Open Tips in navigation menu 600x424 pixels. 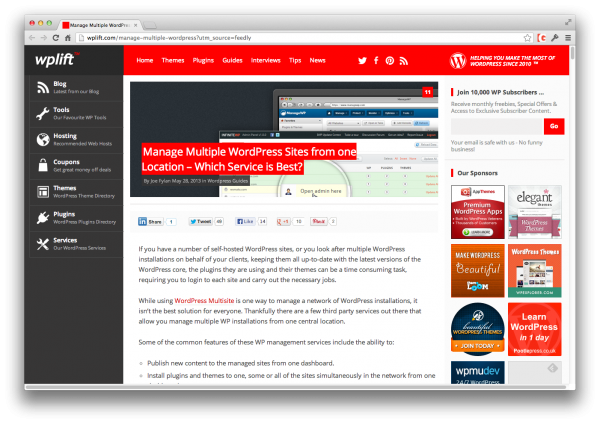coord(295,60)
